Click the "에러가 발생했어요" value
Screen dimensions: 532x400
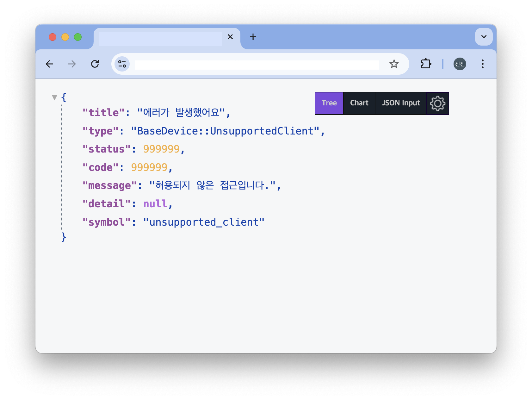(181, 113)
